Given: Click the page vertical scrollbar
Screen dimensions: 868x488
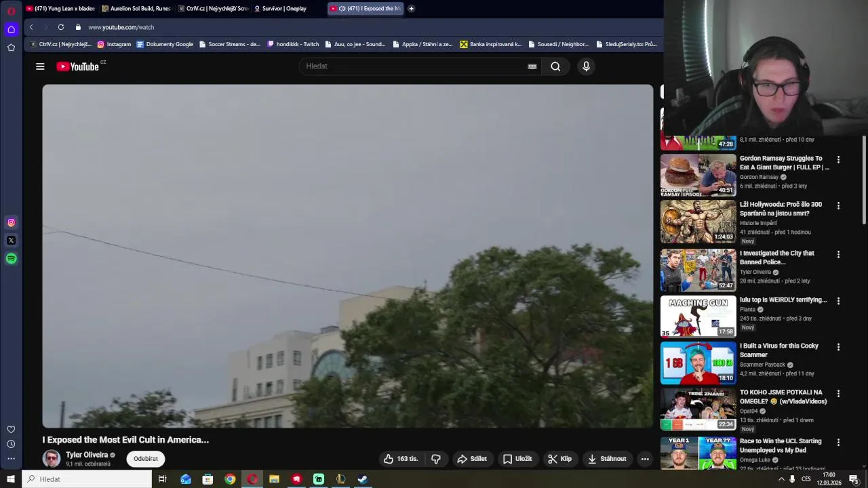Looking at the screenshot, I should point(864,180).
